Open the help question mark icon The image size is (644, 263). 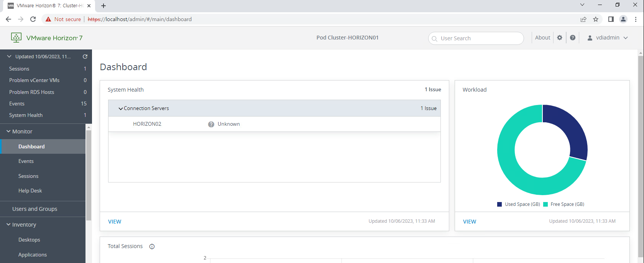573,38
